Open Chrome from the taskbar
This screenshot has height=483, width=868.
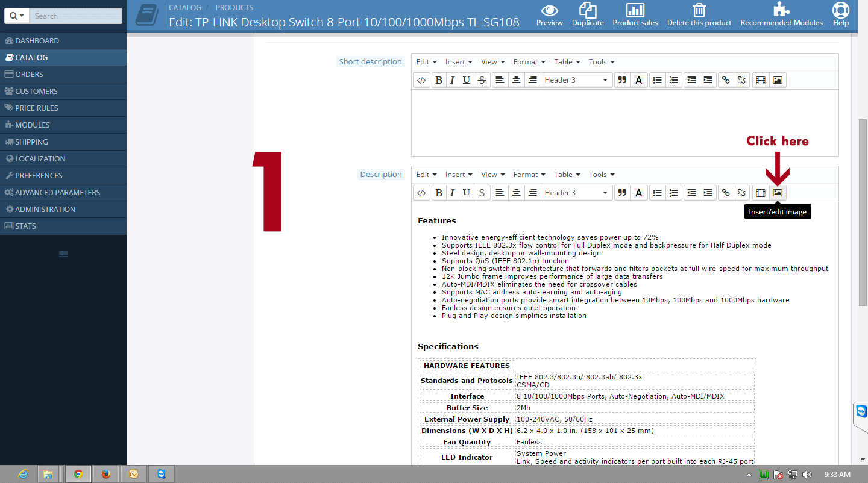[x=78, y=474]
